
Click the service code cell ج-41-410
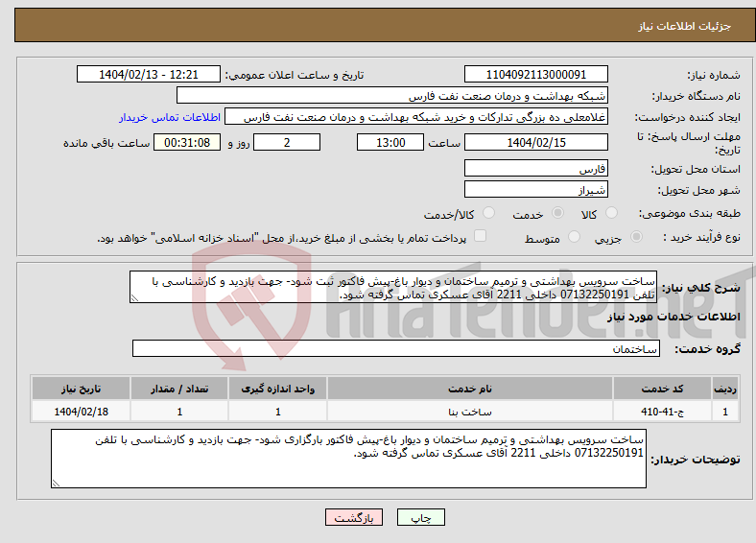[663, 412]
